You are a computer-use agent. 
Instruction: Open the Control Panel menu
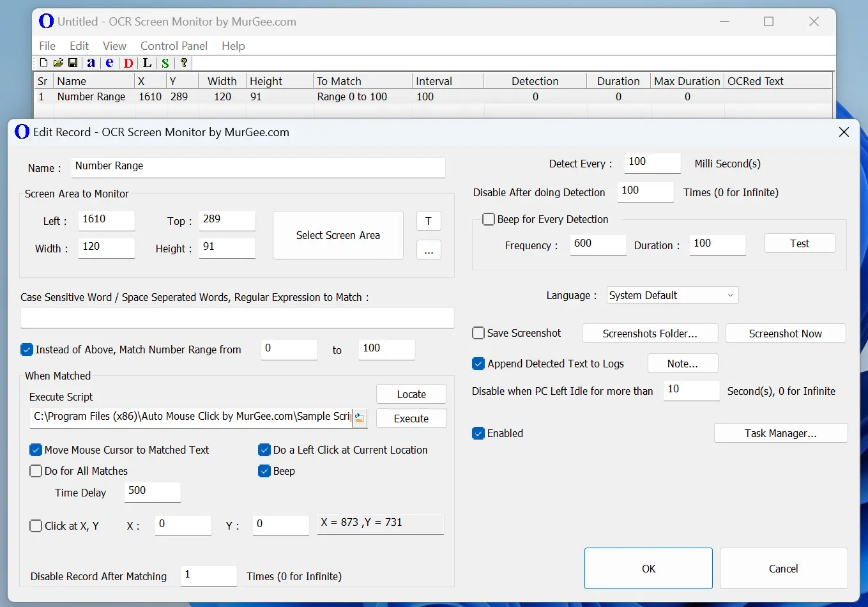coord(174,46)
